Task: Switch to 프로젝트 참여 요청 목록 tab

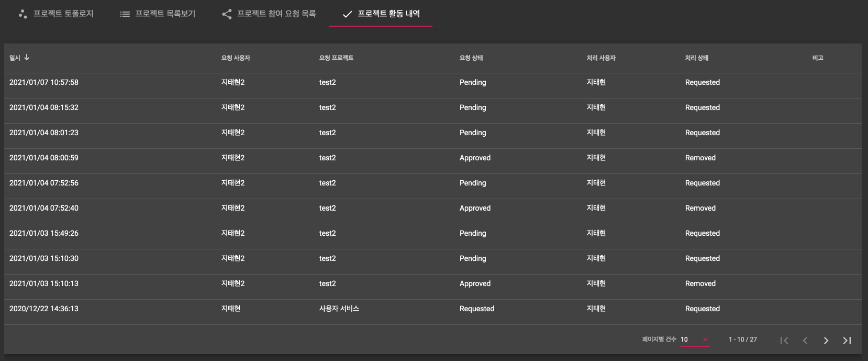Action: (x=276, y=14)
